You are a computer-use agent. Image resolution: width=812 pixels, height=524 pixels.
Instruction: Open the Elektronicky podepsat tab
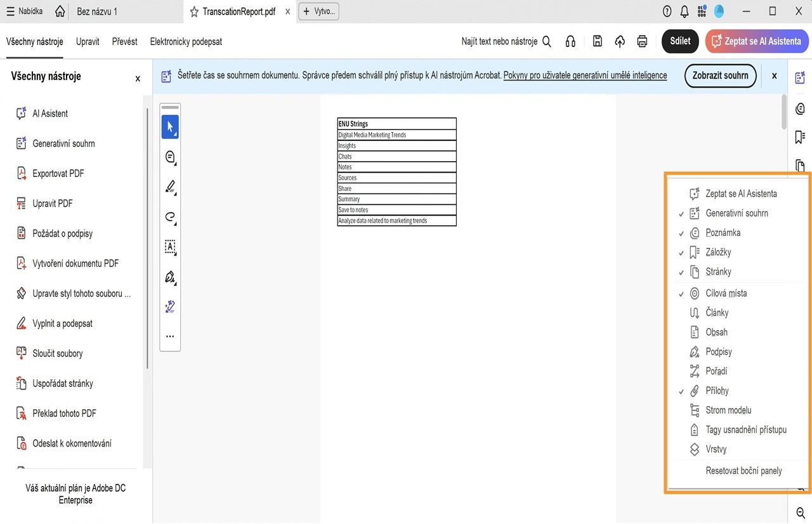pyautogui.click(x=186, y=41)
